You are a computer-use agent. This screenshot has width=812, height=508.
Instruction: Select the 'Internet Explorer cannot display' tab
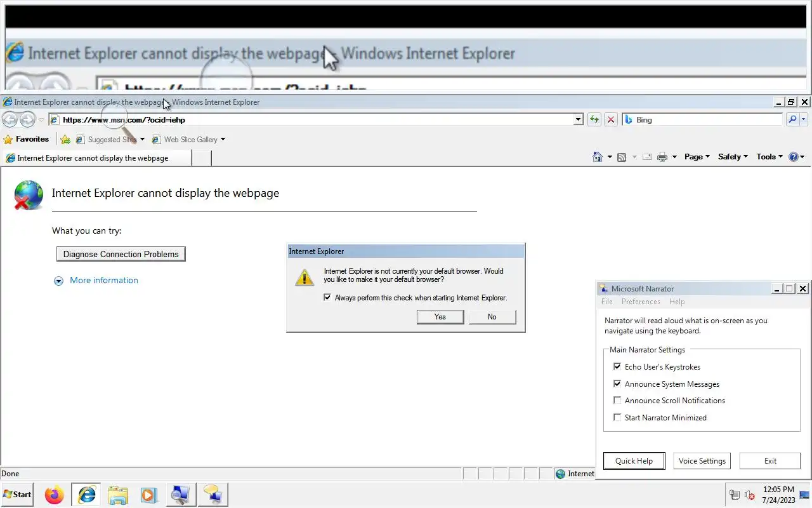coord(96,158)
